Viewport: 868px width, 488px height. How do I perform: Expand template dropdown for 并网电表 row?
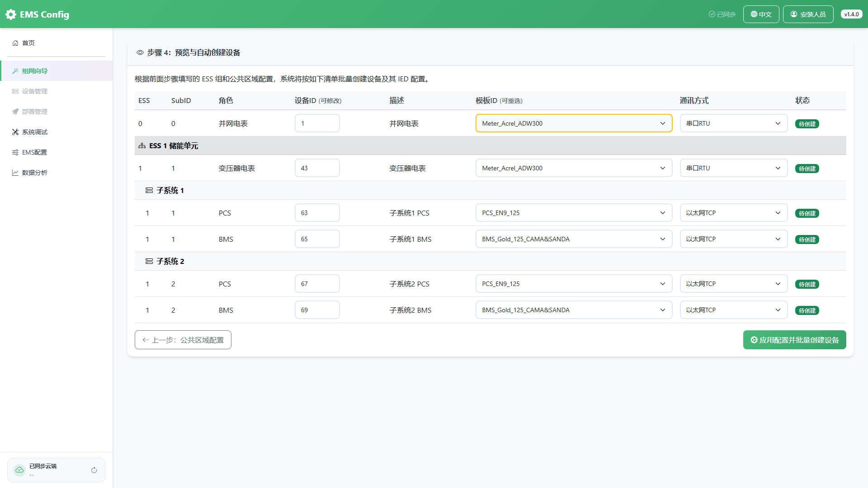click(574, 123)
